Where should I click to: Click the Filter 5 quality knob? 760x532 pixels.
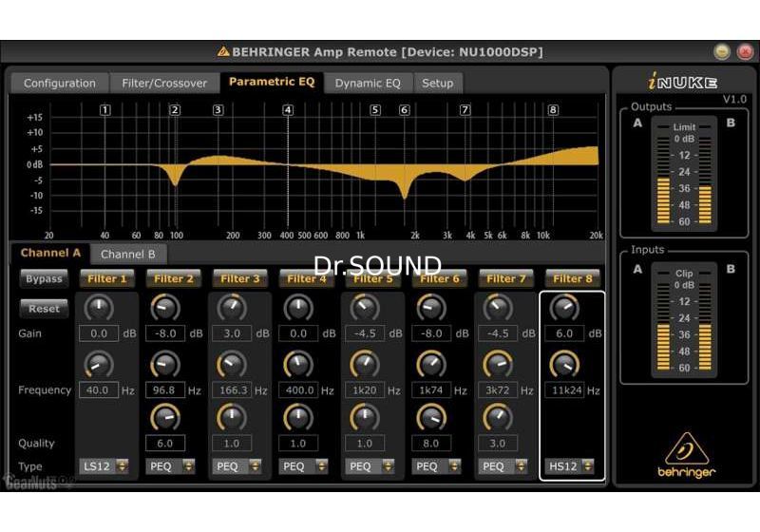pyautogui.click(x=365, y=417)
